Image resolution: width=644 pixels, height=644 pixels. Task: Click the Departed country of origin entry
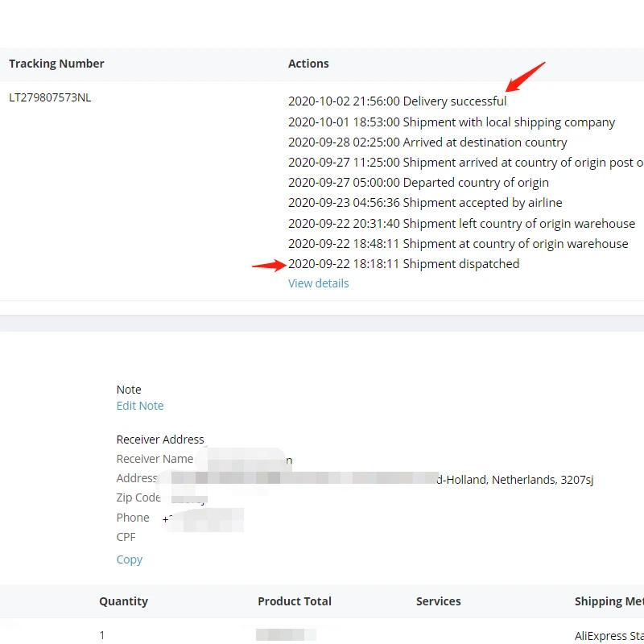coord(419,183)
